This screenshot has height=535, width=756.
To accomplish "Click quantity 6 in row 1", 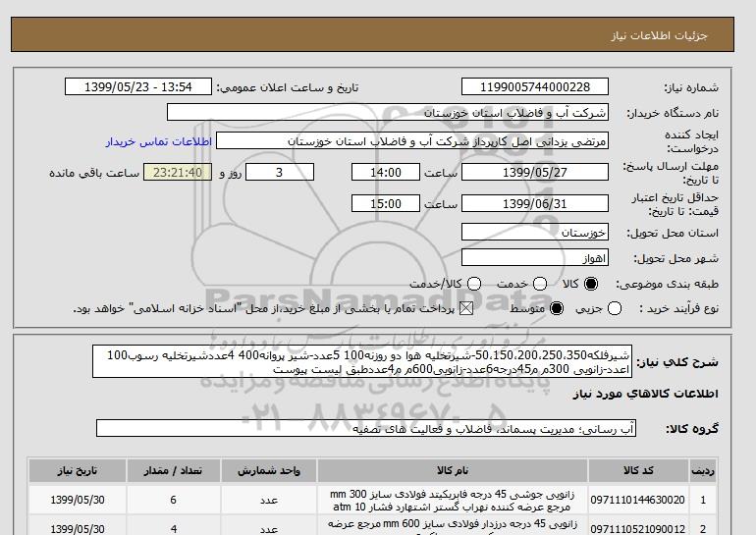I will tap(173, 500).
